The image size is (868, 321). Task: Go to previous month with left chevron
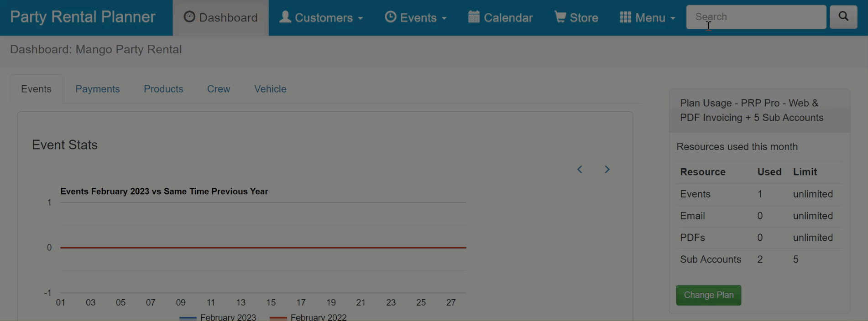coord(580,169)
